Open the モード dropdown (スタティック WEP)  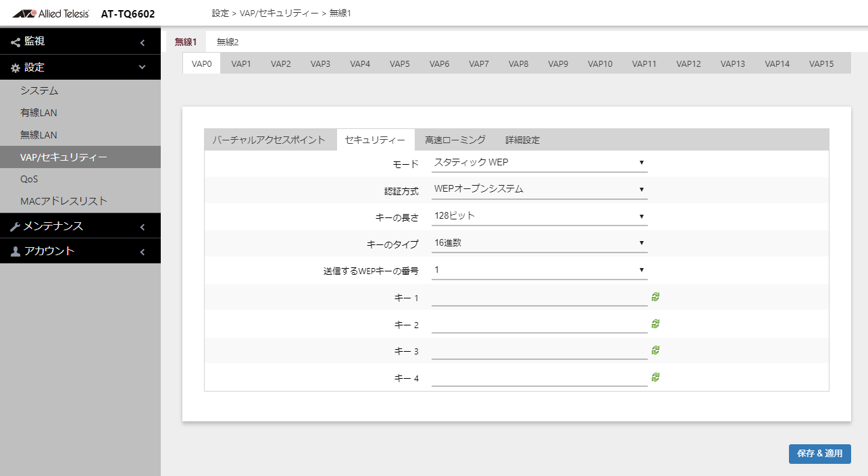(539, 163)
